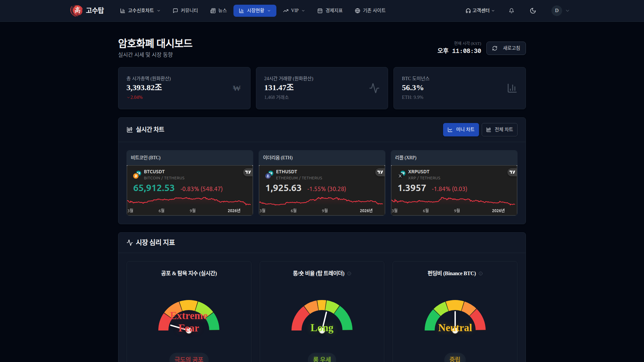Switch to the 전체 차트 view
The width and height of the screenshot is (644, 362).
499,130
